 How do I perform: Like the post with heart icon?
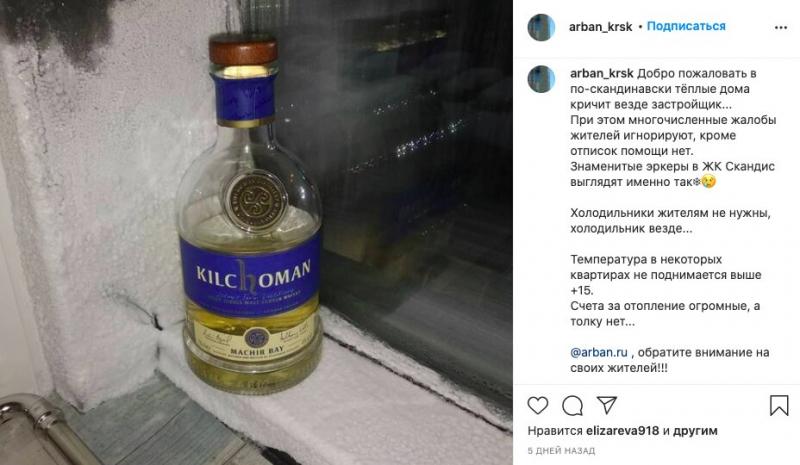[x=538, y=405]
